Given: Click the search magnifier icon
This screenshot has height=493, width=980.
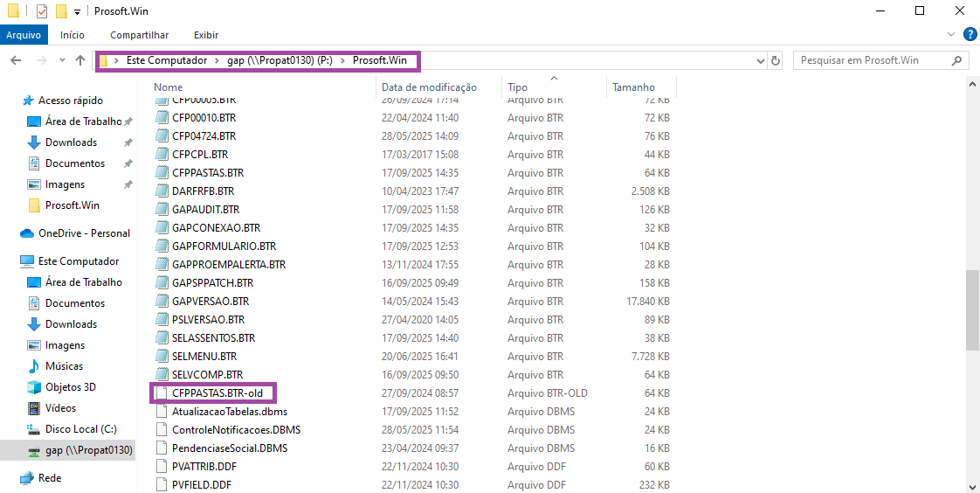Looking at the screenshot, I should (956, 60).
